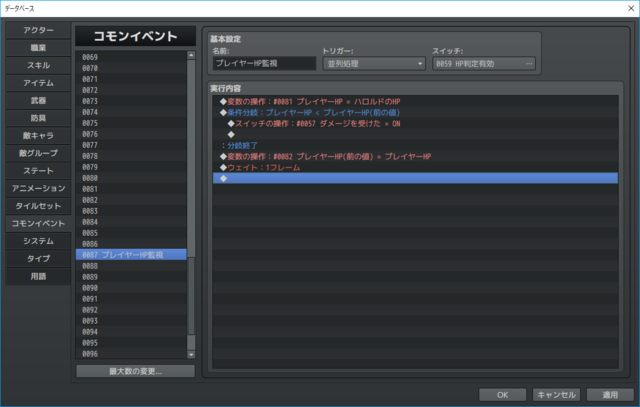Select common event row 0074

(131, 112)
